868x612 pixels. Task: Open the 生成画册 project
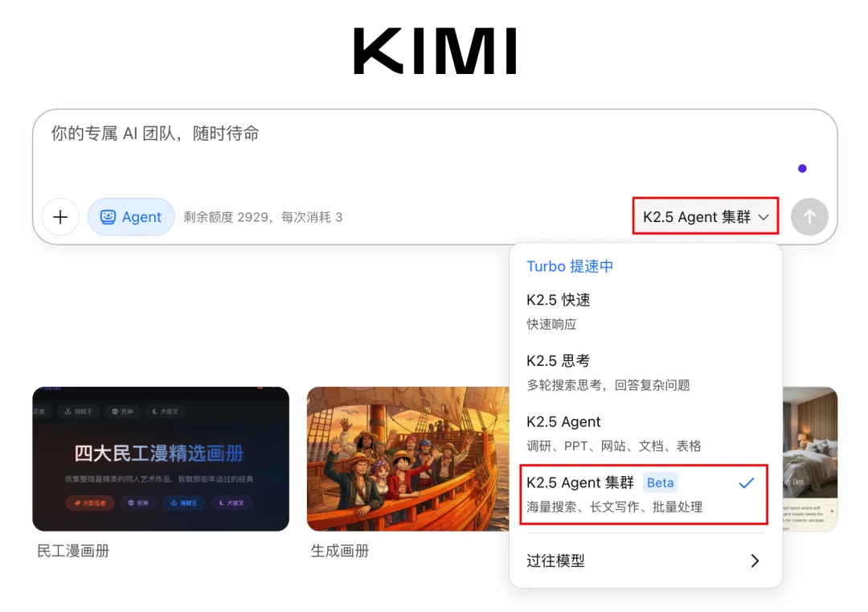(x=339, y=551)
